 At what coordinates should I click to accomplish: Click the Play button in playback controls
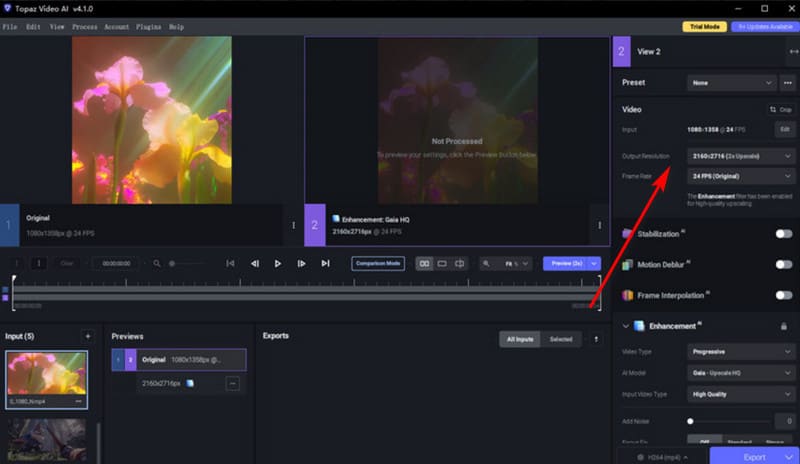point(278,263)
